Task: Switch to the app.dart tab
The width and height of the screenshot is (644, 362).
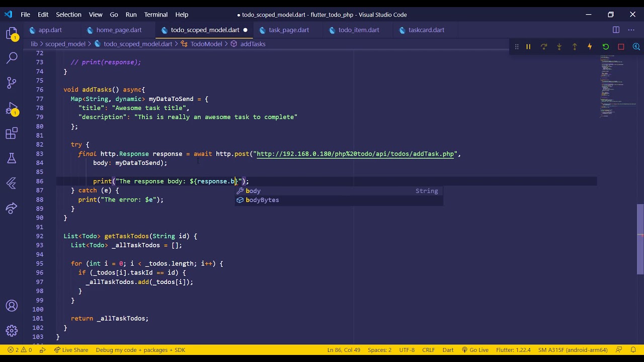Action: [50, 30]
